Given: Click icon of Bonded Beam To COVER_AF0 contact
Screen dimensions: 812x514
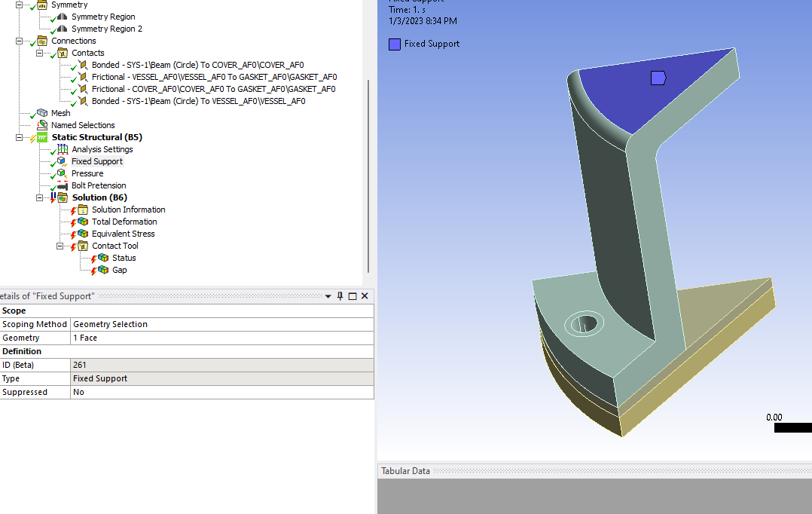Looking at the screenshot, I should coord(83,65).
